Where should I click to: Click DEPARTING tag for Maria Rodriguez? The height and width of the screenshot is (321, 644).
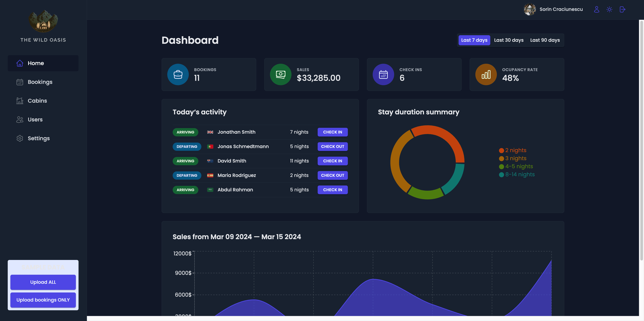[x=187, y=175]
